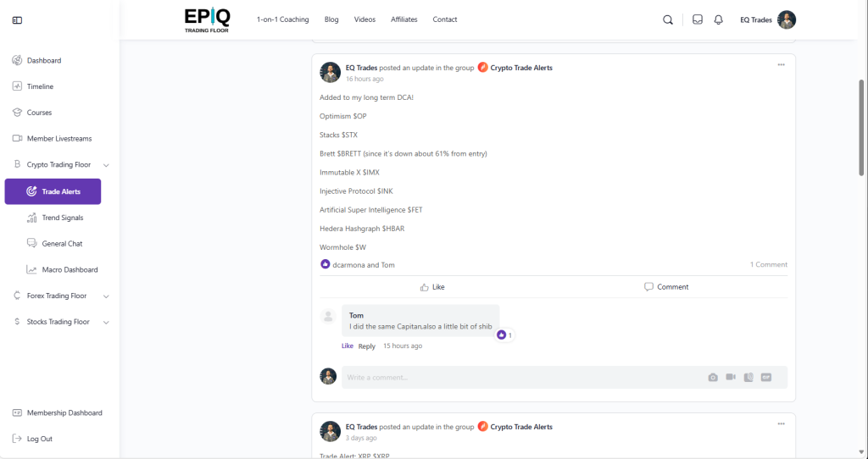Like Tom's comment
Viewport: 868px width, 459px height.
(347, 346)
